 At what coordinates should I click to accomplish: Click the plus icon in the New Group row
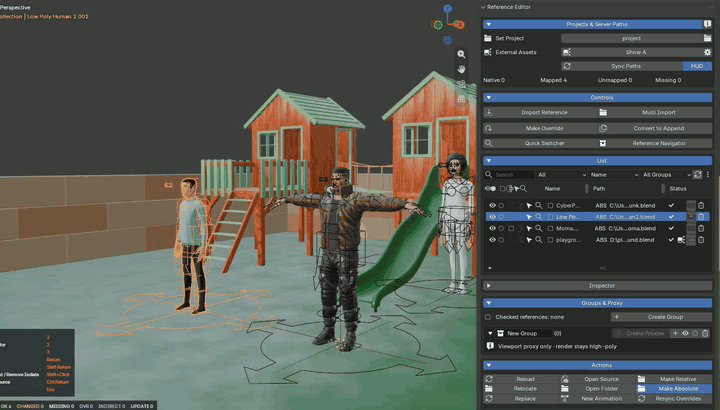pyautogui.click(x=675, y=333)
